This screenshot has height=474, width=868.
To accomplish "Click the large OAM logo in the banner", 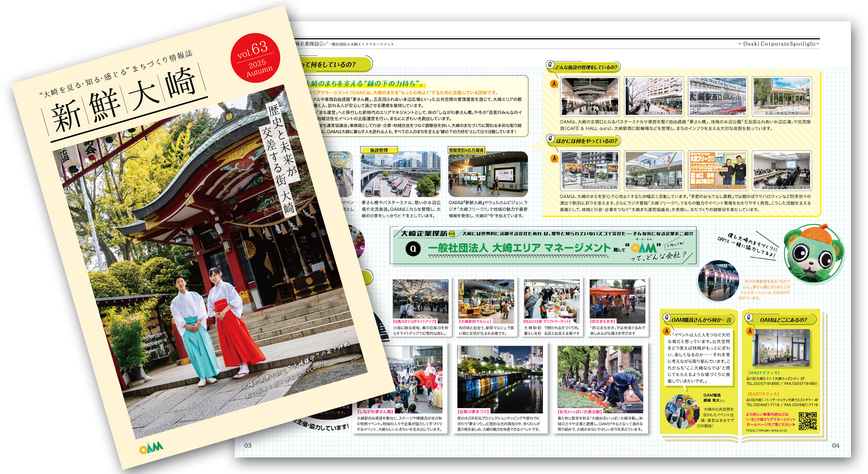I will [643, 248].
